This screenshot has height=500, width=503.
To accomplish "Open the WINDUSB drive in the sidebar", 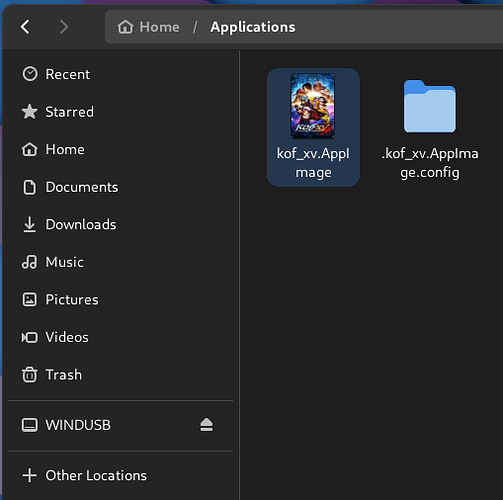I will point(120,425).
